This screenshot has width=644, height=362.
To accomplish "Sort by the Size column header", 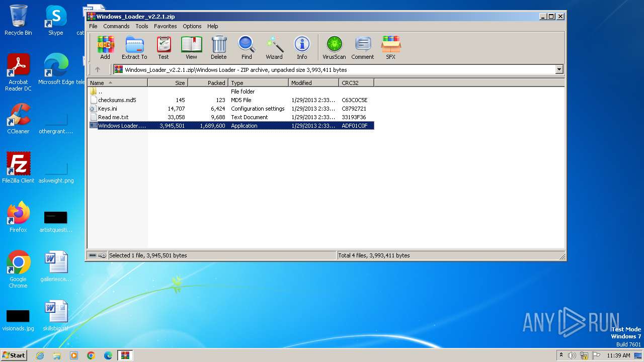I will [168, 83].
